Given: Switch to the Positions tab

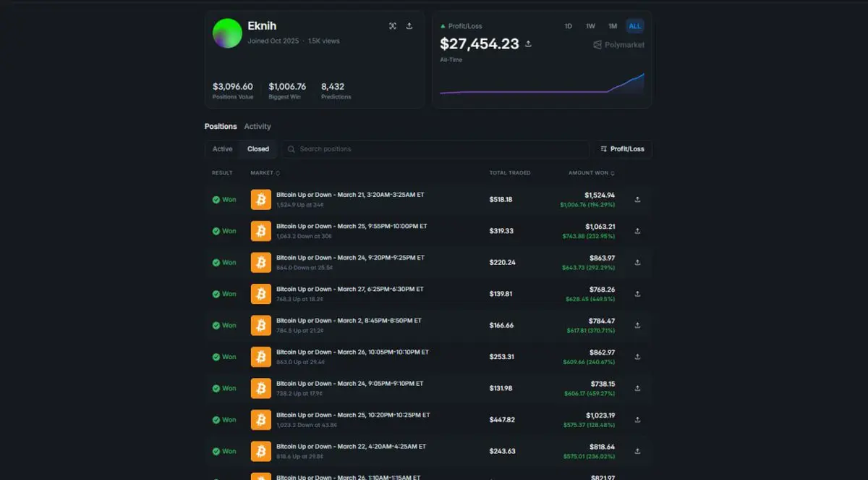Looking at the screenshot, I should (x=221, y=126).
